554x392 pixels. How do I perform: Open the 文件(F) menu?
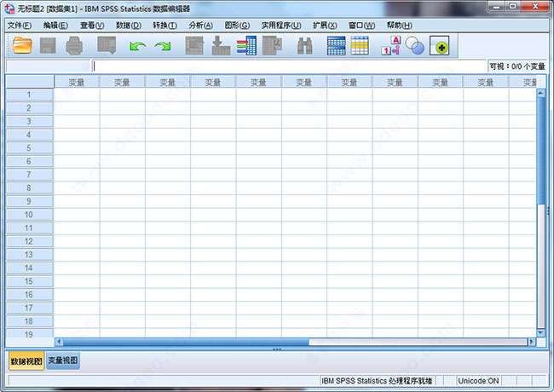(x=20, y=26)
